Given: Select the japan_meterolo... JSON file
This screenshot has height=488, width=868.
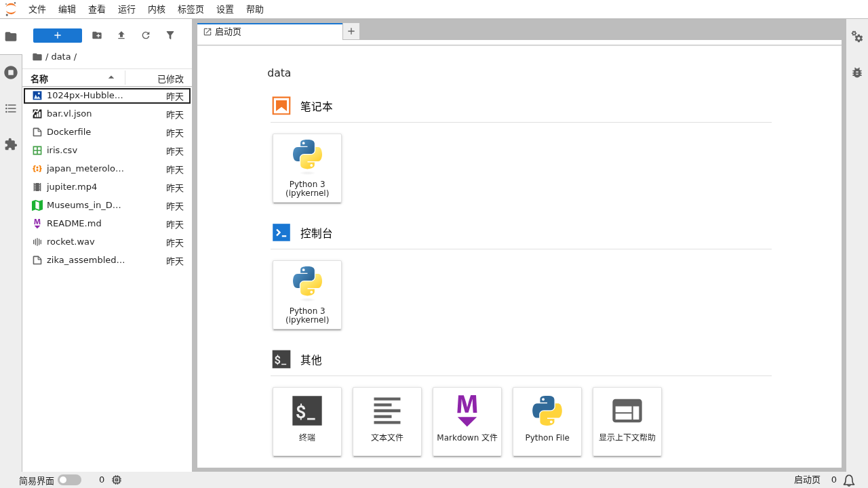Looking at the screenshot, I should point(107,169).
